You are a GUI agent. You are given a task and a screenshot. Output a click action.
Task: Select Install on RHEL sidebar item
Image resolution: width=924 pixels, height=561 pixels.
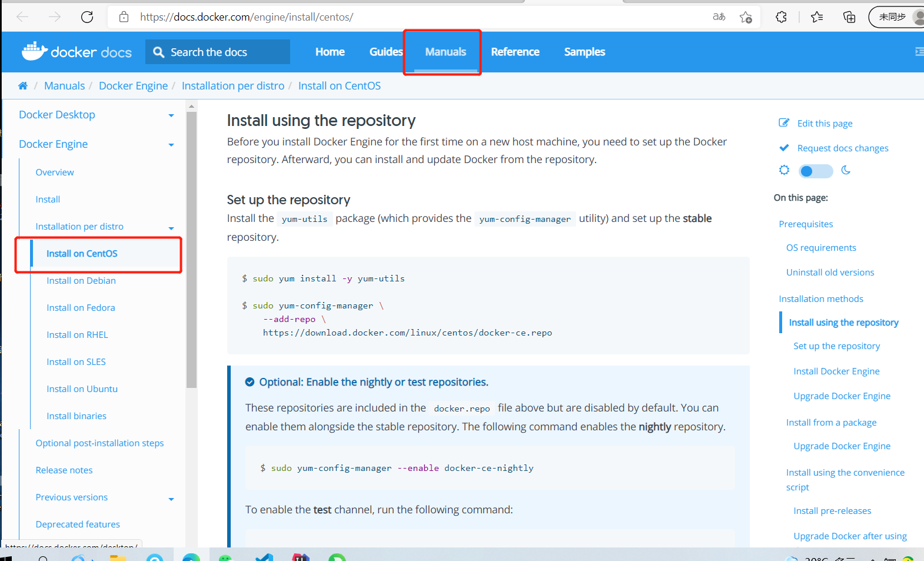coord(77,335)
